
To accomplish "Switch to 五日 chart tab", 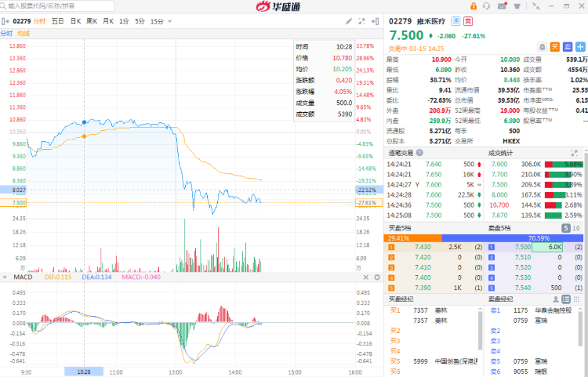I will click(57, 21).
